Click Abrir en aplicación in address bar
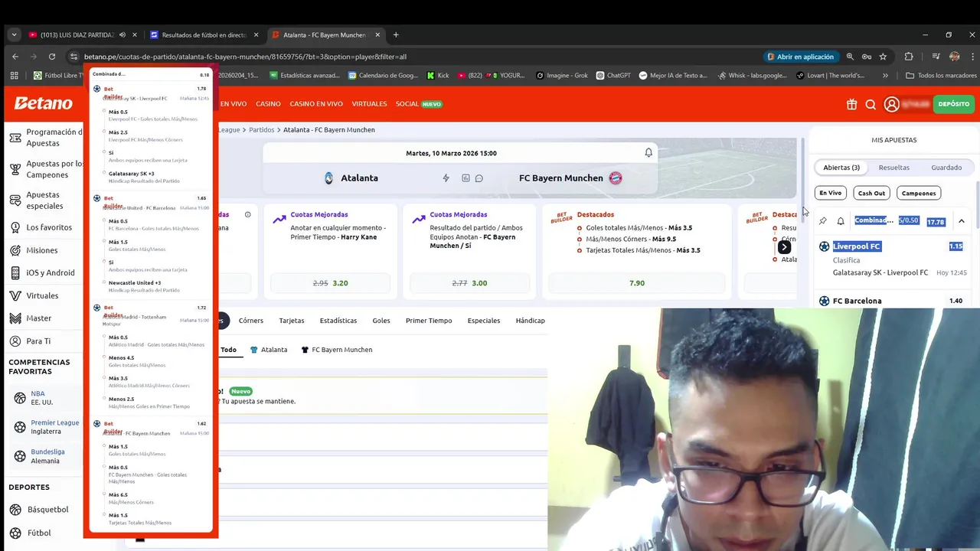This screenshot has height=551, width=980. [800, 57]
